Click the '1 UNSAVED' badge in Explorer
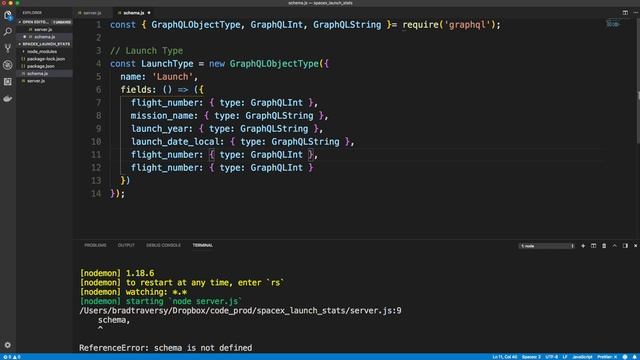This screenshot has width=640, height=360. [x=62, y=22]
